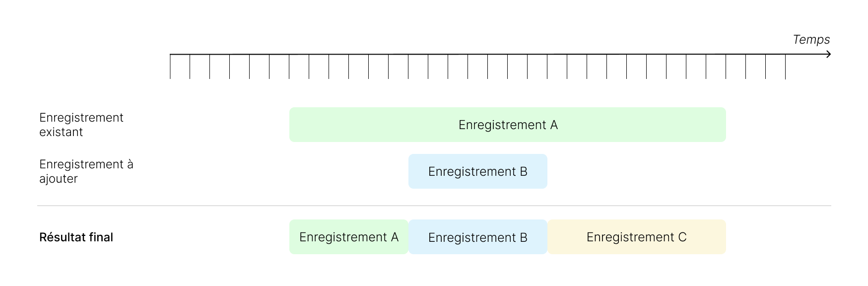Click the tick aligned with Enregistrement B's end
Screen dimensions: 868x286
547,67
